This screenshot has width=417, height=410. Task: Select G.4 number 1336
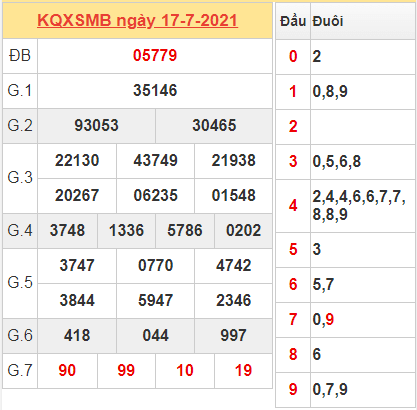[x=126, y=230]
